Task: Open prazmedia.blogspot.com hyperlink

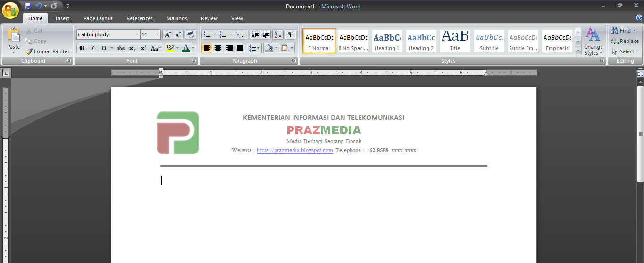Action: click(295, 150)
